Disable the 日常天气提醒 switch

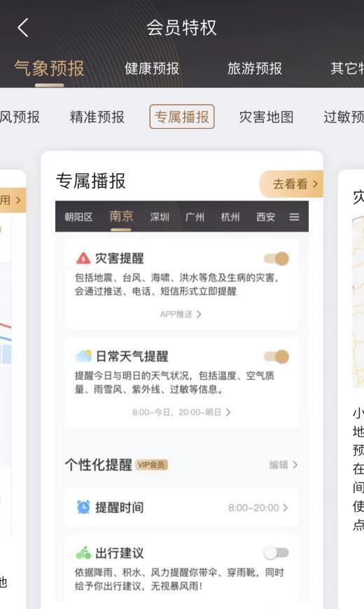[x=276, y=357]
